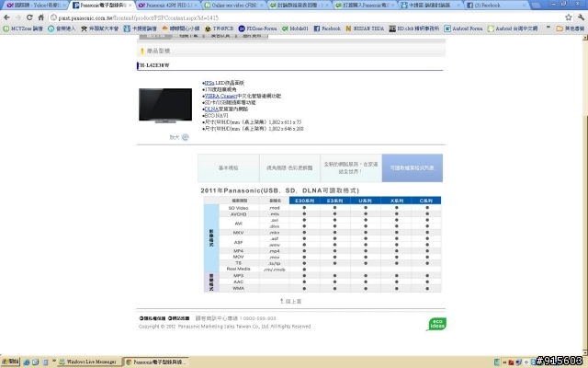Screen dimensions: 588x368
Task: Switch to the Facebook browser tab
Action: (x=496, y=6)
